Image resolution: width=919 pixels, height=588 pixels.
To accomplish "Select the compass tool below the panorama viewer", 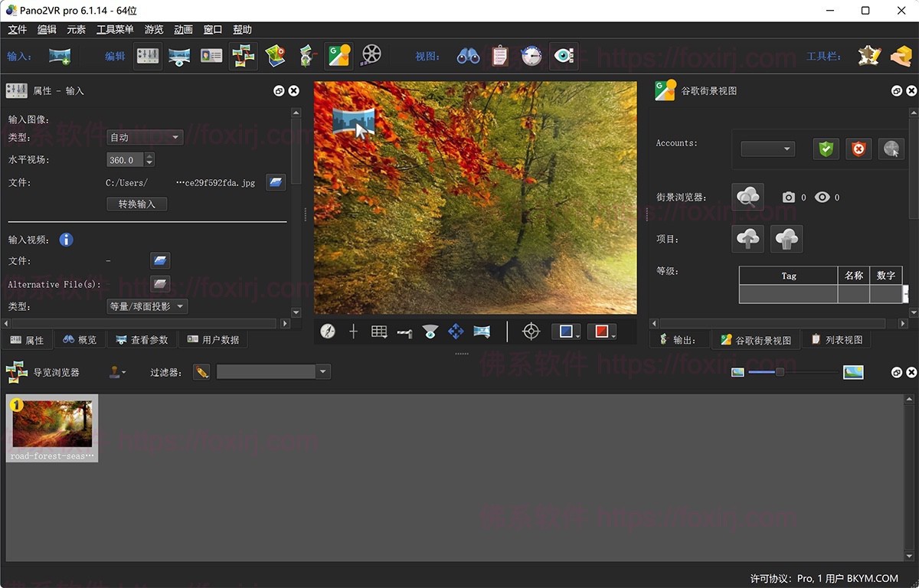I will point(328,331).
